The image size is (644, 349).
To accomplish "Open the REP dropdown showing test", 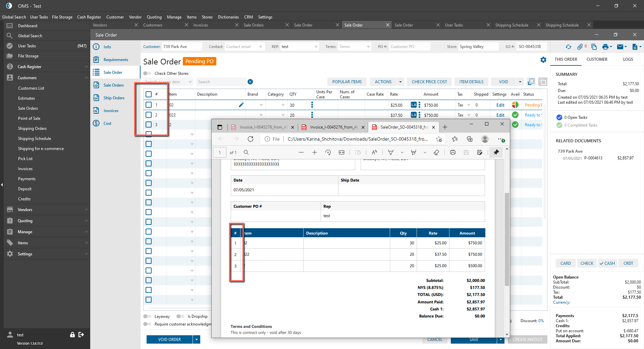I will (299, 47).
